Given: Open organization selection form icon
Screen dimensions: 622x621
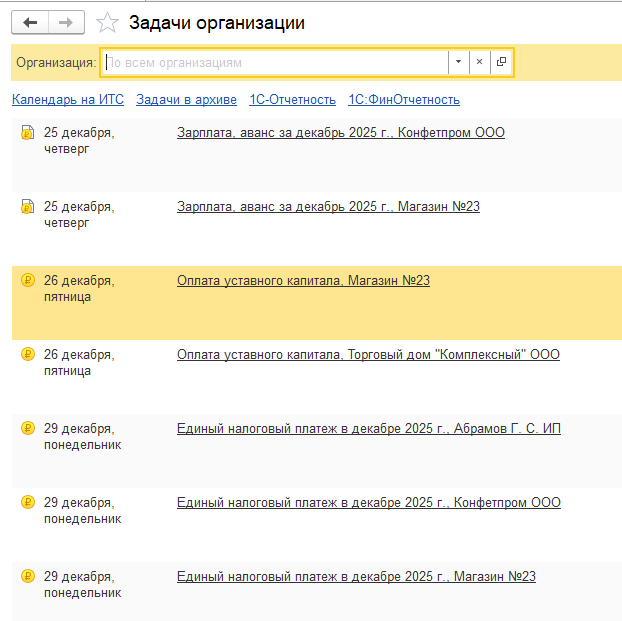Looking at the screenshot, I should tap(501, 62).
